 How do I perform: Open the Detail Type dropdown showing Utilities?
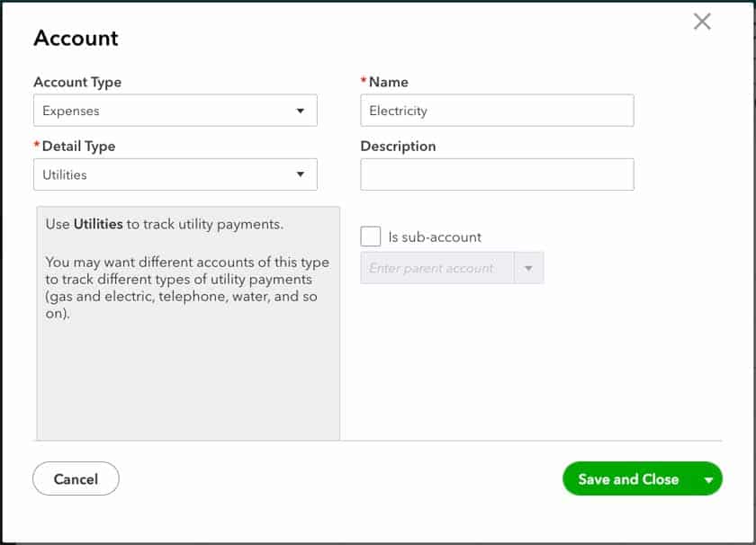click(x=175, y=174)
